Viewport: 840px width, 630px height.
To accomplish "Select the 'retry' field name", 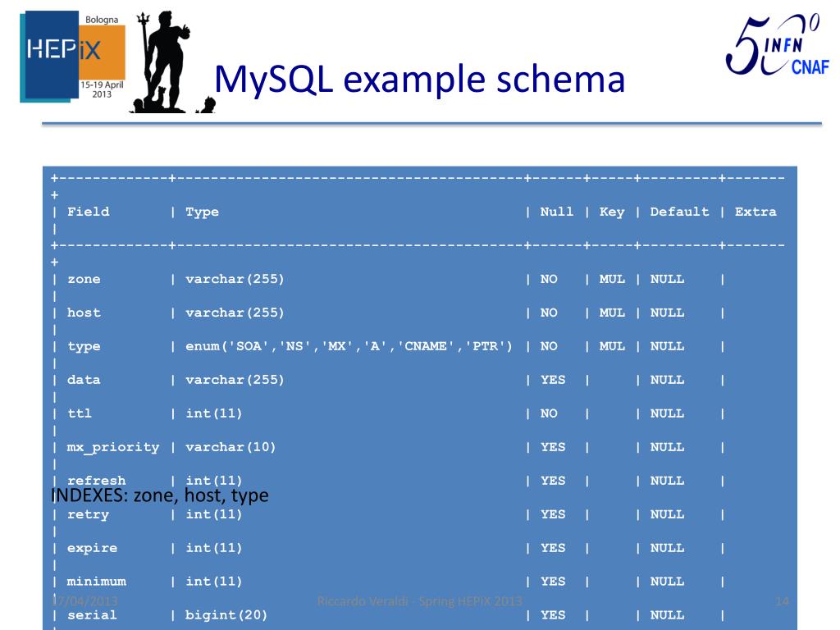I will pos(88,515).
